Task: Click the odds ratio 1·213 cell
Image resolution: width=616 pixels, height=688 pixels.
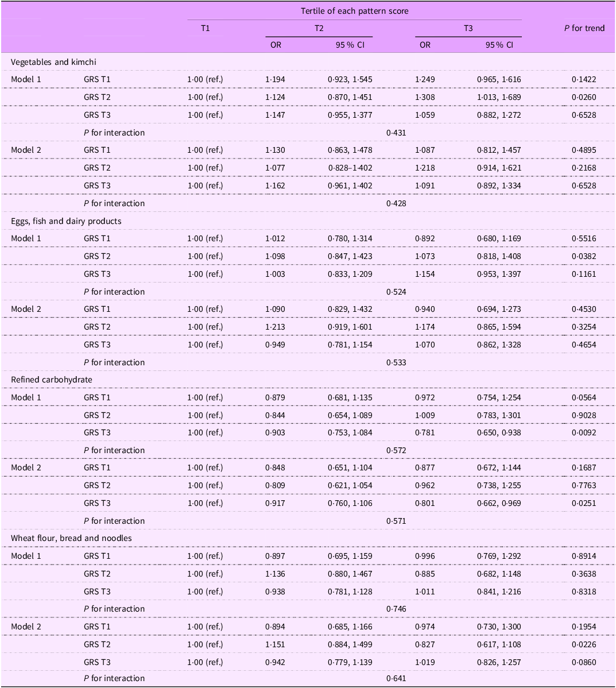Action: 275,327
